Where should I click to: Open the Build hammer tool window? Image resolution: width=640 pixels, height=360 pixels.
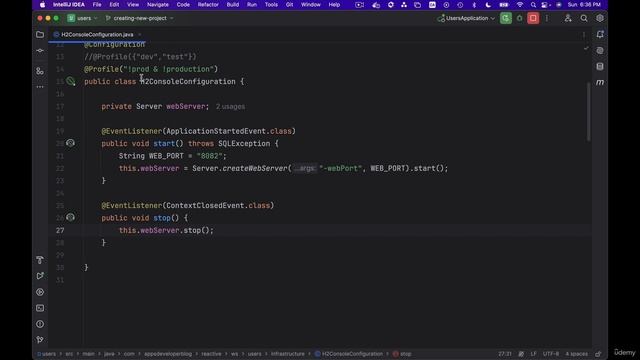click(x=40, y=260)
